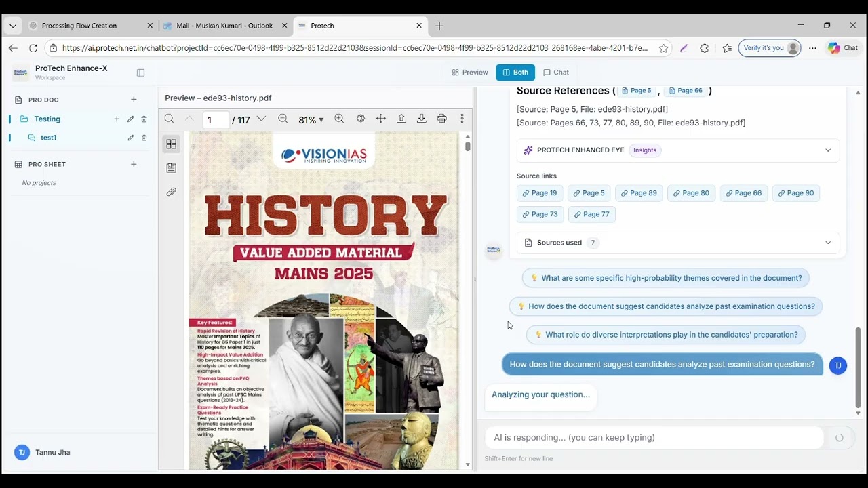Refresh the browser page
Image resolution: width=868 pixels, height=488 pixels.
(33, 48)
